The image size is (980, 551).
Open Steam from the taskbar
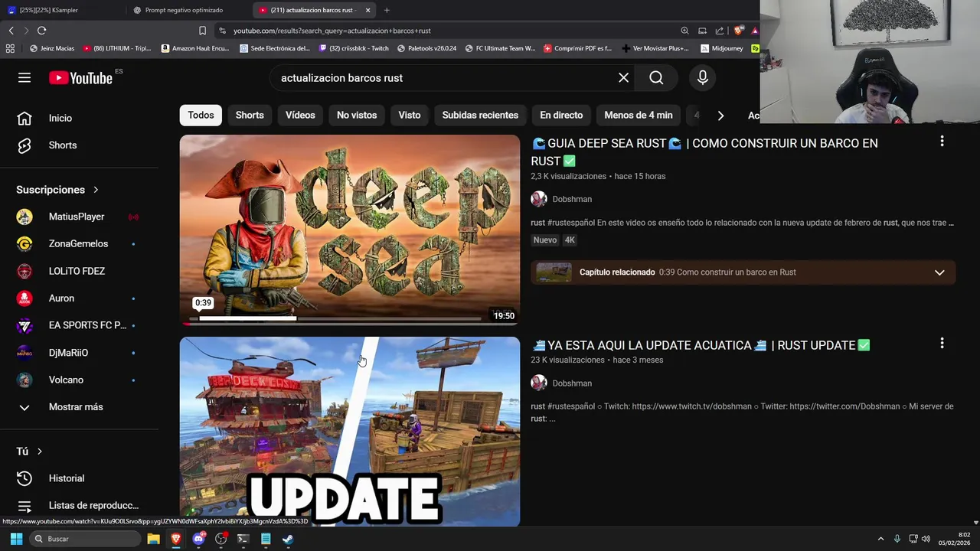pos(288,539)
